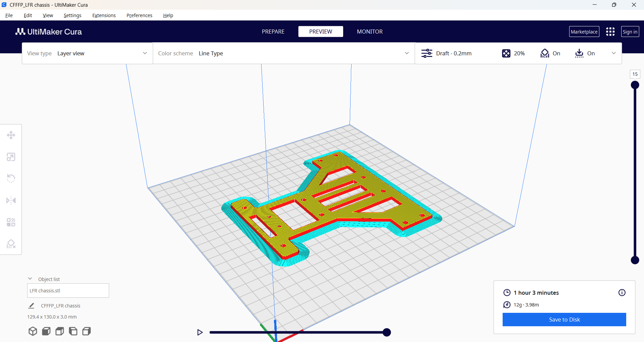The width and height of the screenshot is (644, 342).
Task: Click the Sign in button
Action: (x=630, y=32)
